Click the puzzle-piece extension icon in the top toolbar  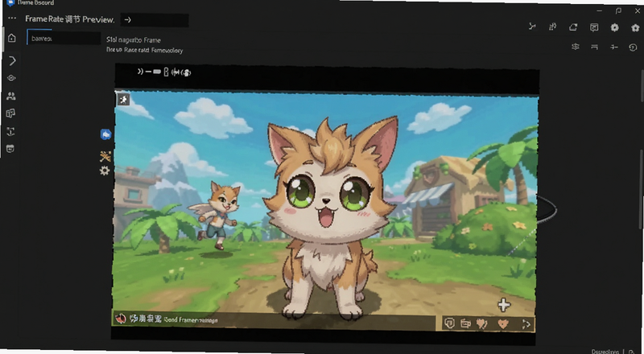(x=553, y=27)
